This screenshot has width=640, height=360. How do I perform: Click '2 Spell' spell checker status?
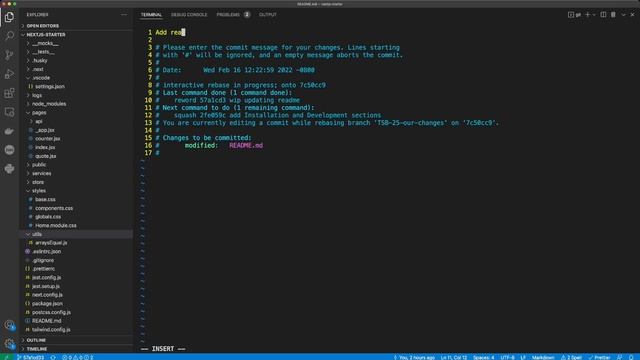pyautogui.click(x=571, y=357)
